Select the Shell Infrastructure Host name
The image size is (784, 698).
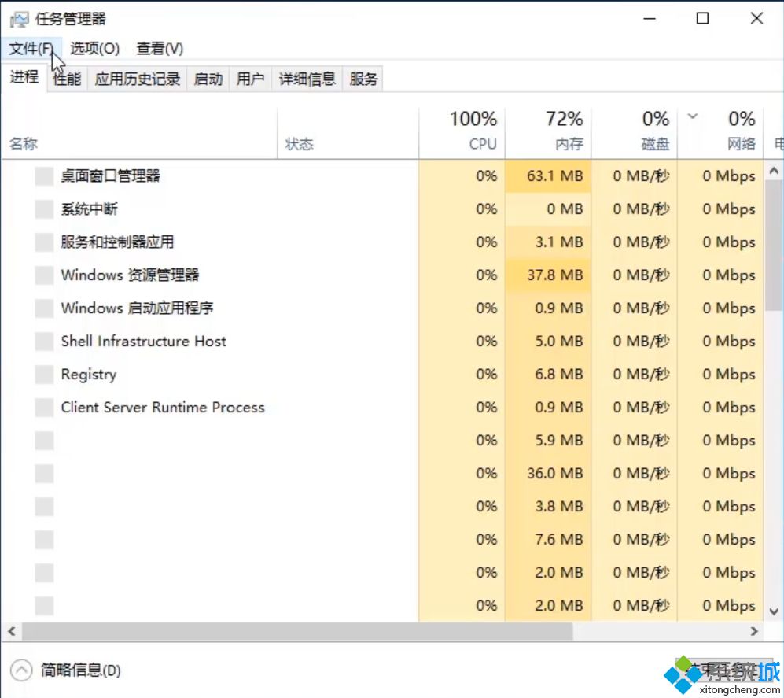coord(143,342)
